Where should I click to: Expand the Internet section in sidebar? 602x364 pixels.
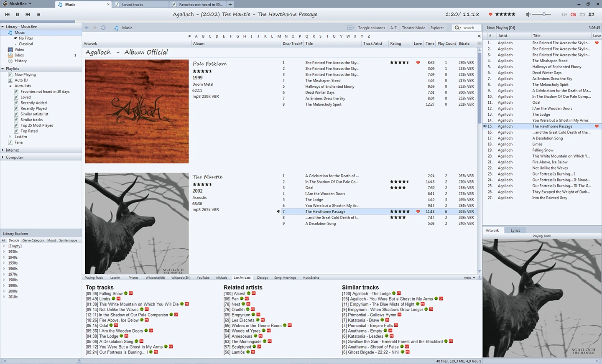pyautogui.click(x=3, y=150)
